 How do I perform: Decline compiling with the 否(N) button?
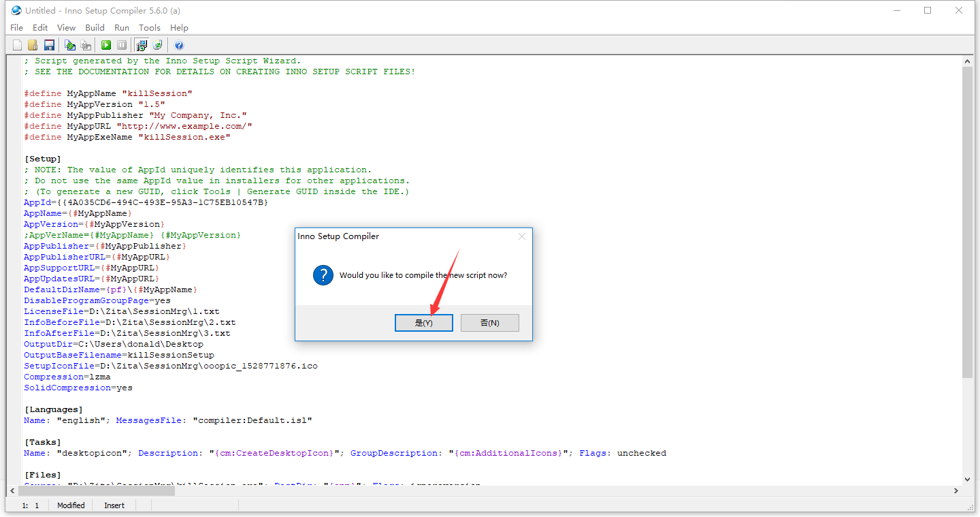point(490,323)
